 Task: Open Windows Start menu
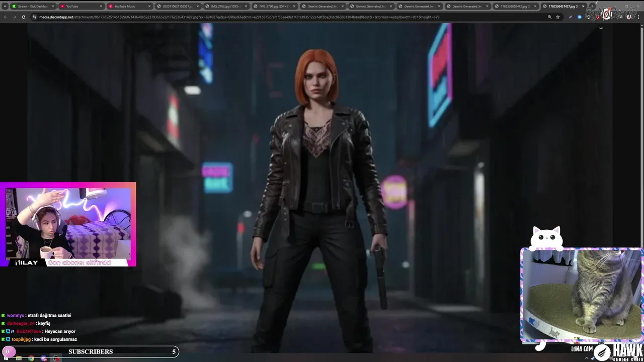tap(6, 358)
